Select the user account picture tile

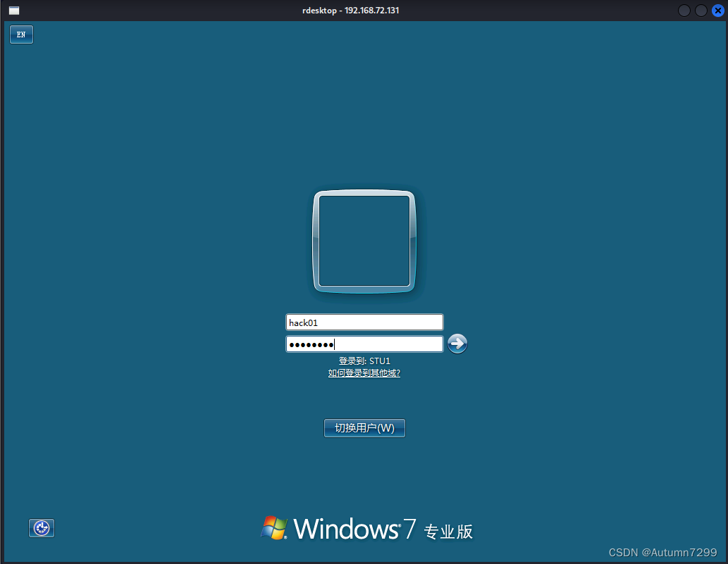364,242
